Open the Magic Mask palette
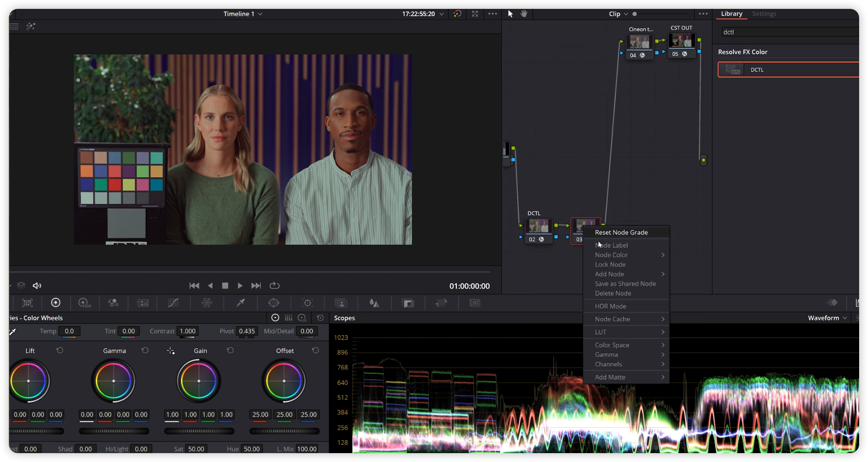 tap(341, 303)
